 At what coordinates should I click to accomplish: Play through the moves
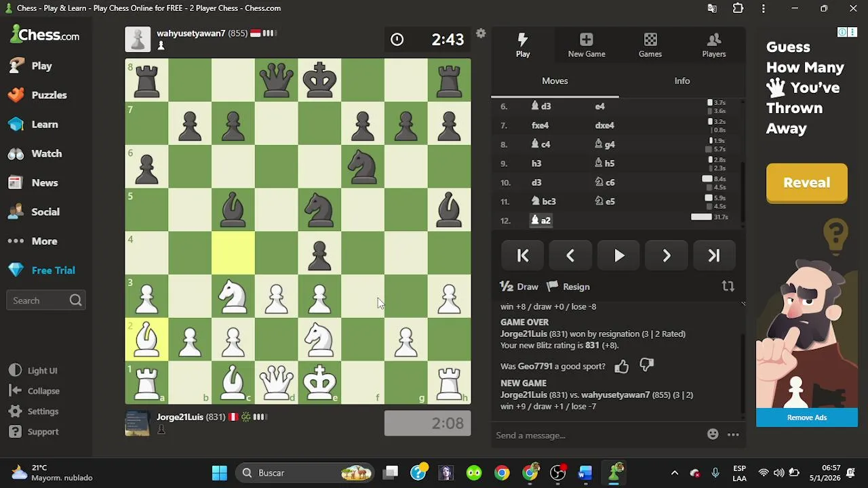point(619,256)
